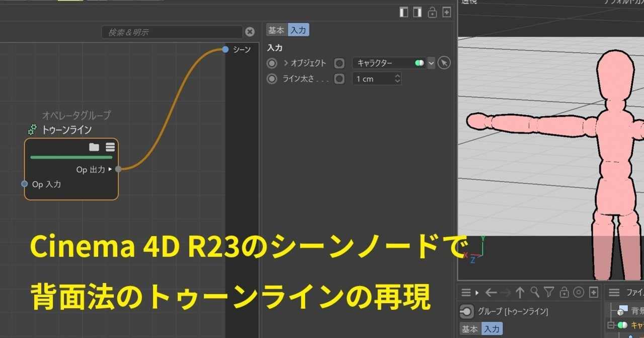The image size is (644, 338).
Task: Switch to 基本 tab in the node editor panel
Action: pyautogui.click(x=276, y=30)
